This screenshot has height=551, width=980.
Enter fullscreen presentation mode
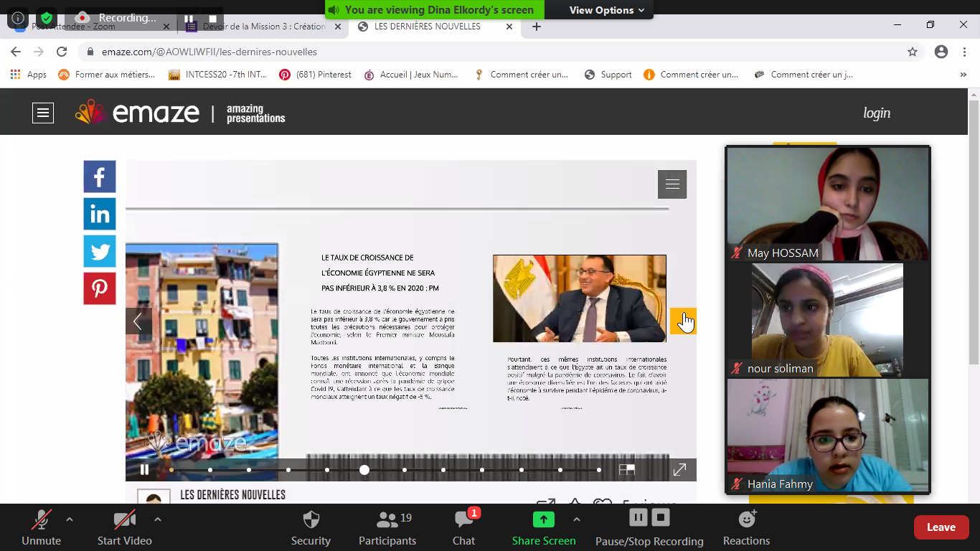point(679,470)
